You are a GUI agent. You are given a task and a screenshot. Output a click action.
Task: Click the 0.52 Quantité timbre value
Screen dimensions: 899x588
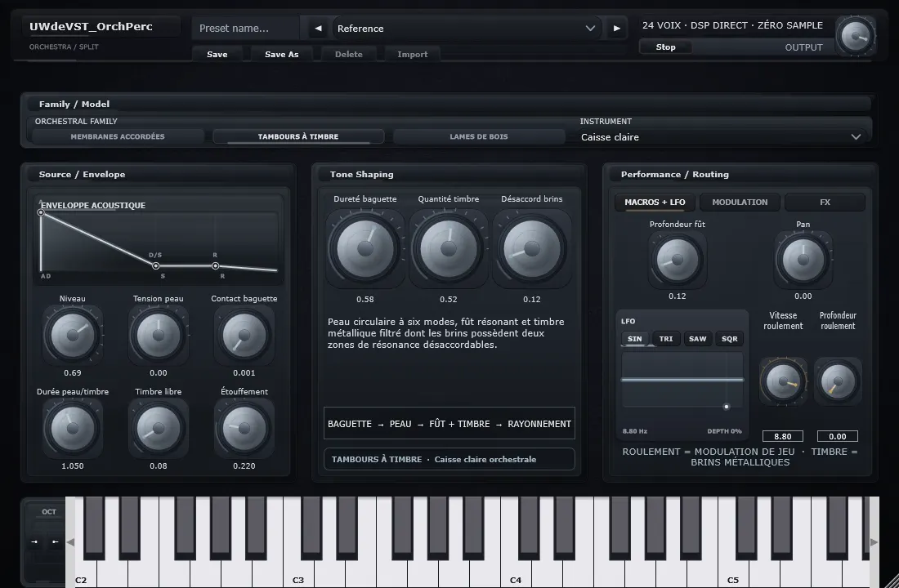pyautogui.click(x=449, y=299)
